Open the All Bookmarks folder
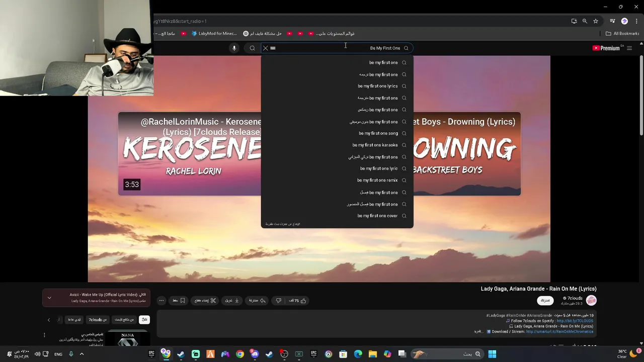 tap(622, 34)
